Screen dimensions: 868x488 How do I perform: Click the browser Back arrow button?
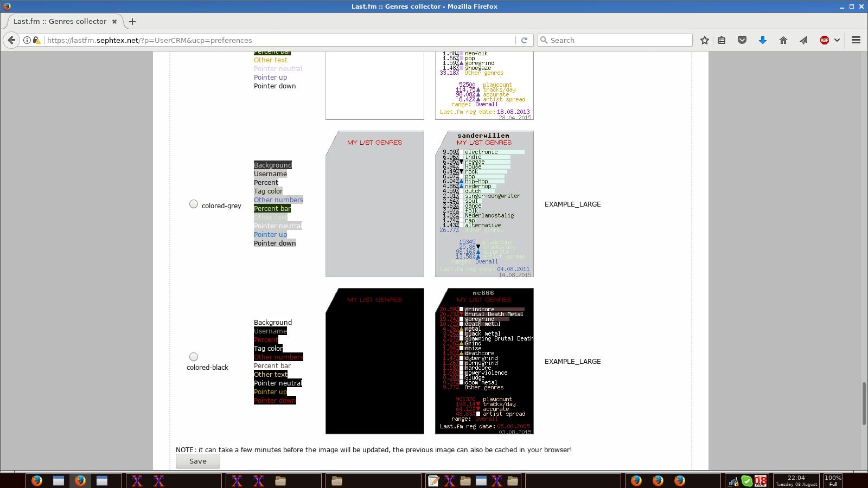[x=11, y=40]
